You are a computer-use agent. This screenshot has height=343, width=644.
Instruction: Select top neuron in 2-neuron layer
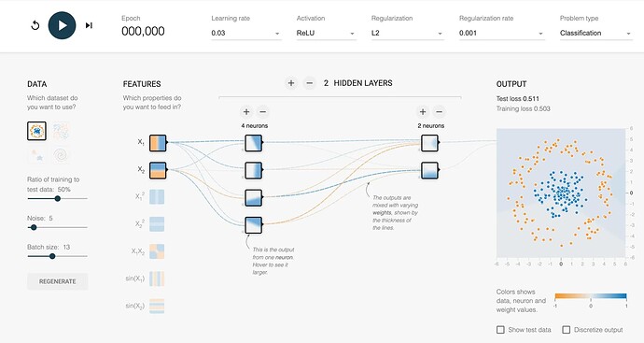point(429,144)
